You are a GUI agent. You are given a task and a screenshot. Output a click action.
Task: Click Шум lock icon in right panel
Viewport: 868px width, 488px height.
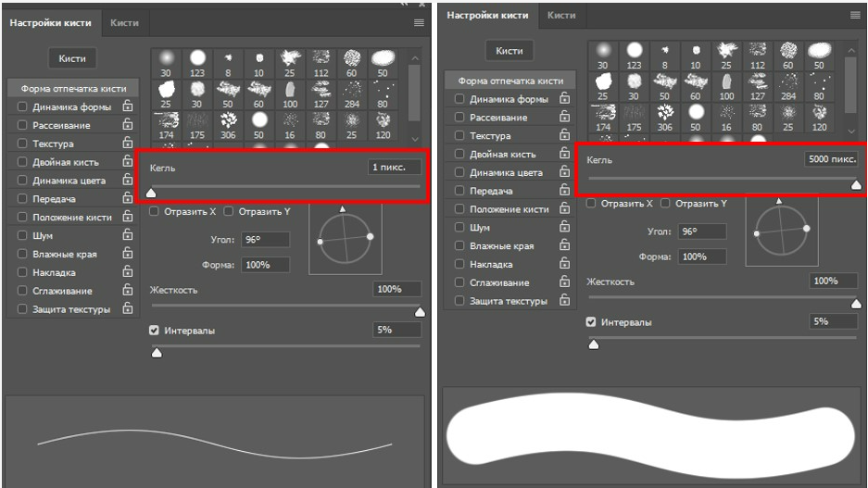coord(564,226)
